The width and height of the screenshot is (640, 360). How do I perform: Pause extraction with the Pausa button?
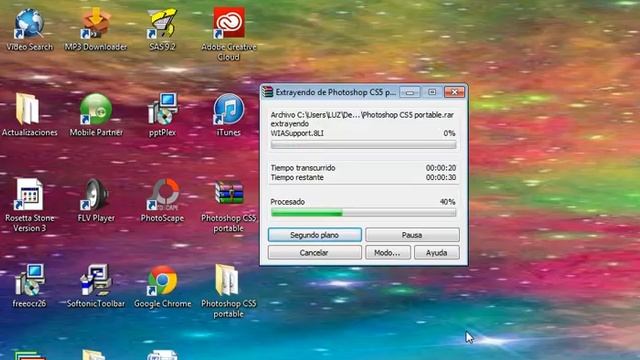click(412, 235)
